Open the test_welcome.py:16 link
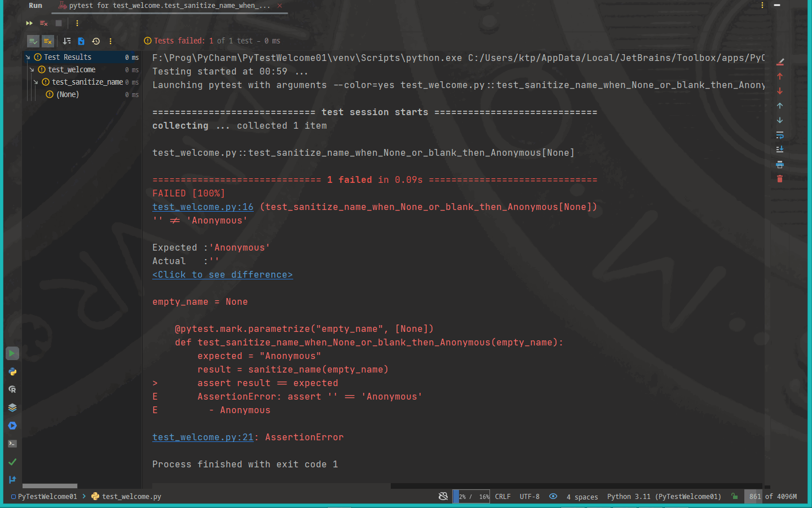This screenshot has width=812, height=508. pos(203,207)
